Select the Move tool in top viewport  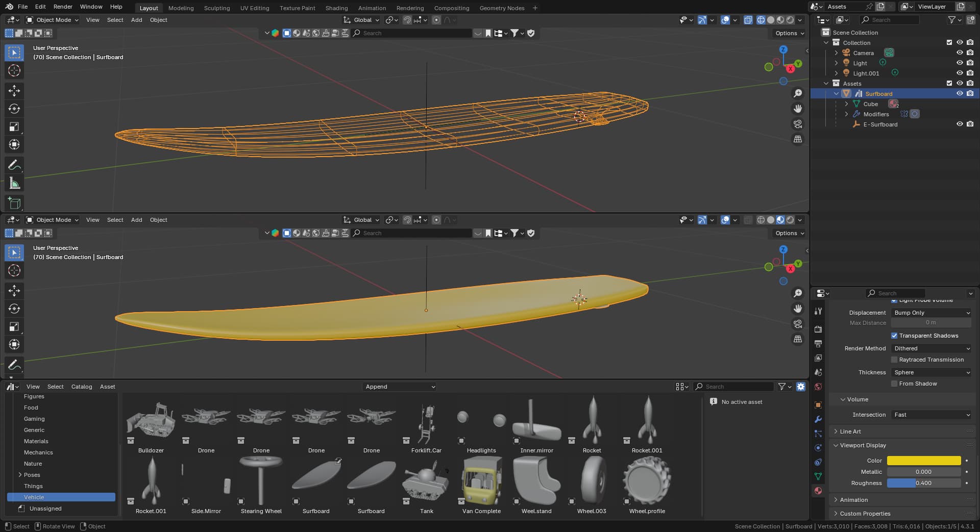pos(14,91)
